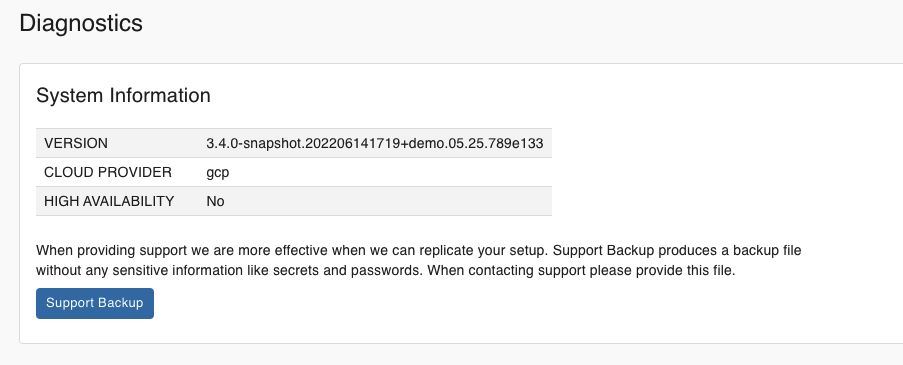
Task: Click the 3.4.0-snapshot version value
Action: coord(375,143)
